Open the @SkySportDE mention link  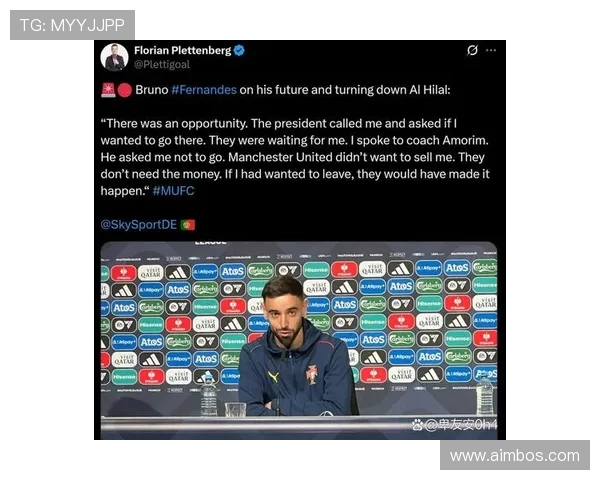(139, 224)
